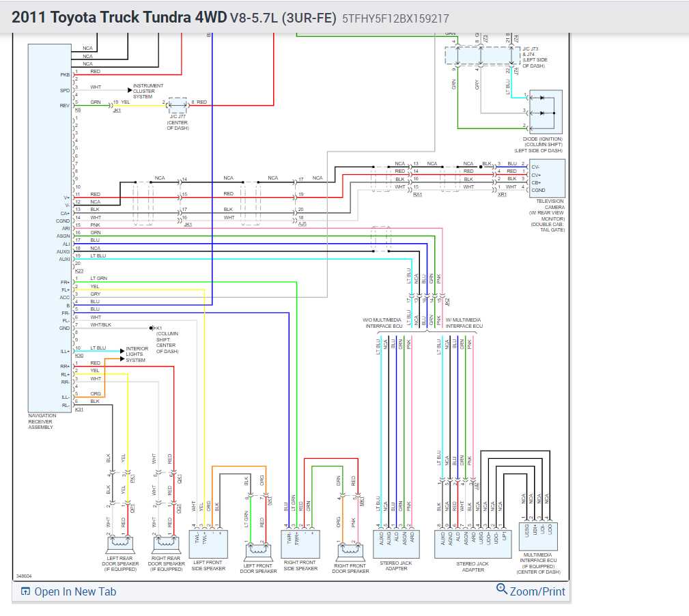Select the title text 2011 Toyota Truck Tundra 4WD
Screen dimensions: 689x616
(119, 17)
